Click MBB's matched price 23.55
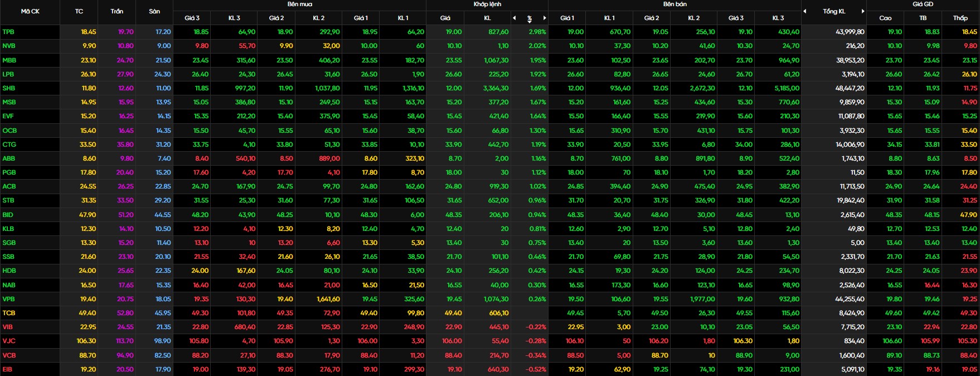 point(454,60)
